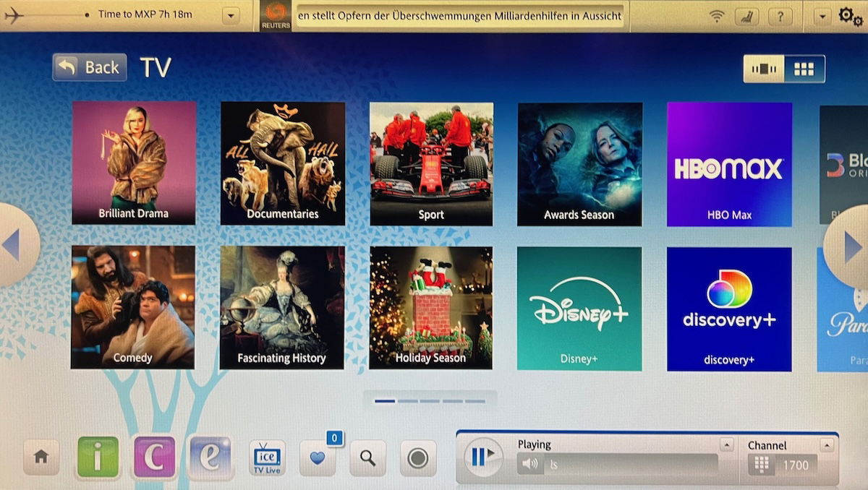868x490 pixels.
Task: Click the 'Playing' label
Action: pyautogui.click(x=535, y=444)
